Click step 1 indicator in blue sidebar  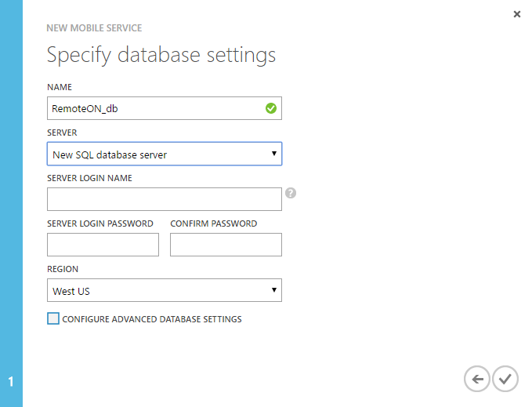coord(11,382)
